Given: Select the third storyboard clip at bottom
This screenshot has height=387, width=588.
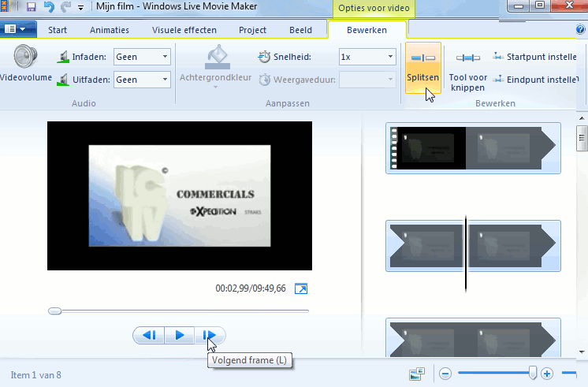Looking at the screenshot, I should click(473, 337).
